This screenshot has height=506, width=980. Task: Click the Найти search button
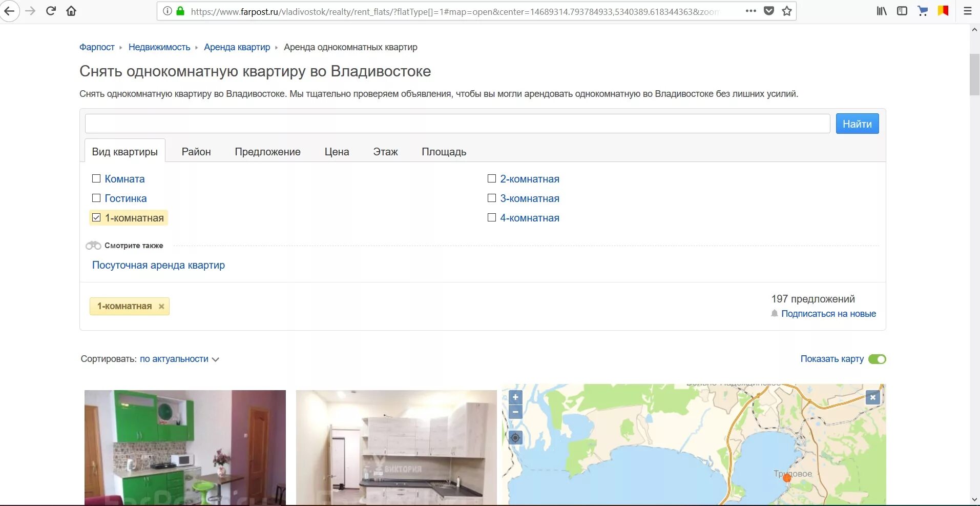tap(857, 124)
